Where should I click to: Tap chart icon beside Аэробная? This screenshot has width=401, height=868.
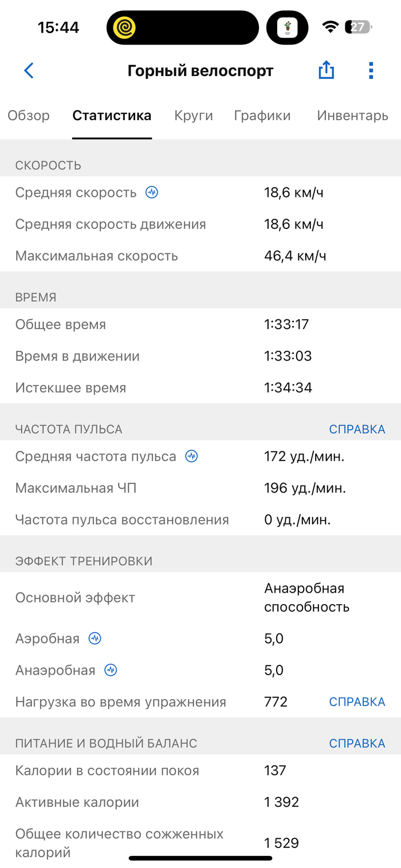[x=95, y=639]
